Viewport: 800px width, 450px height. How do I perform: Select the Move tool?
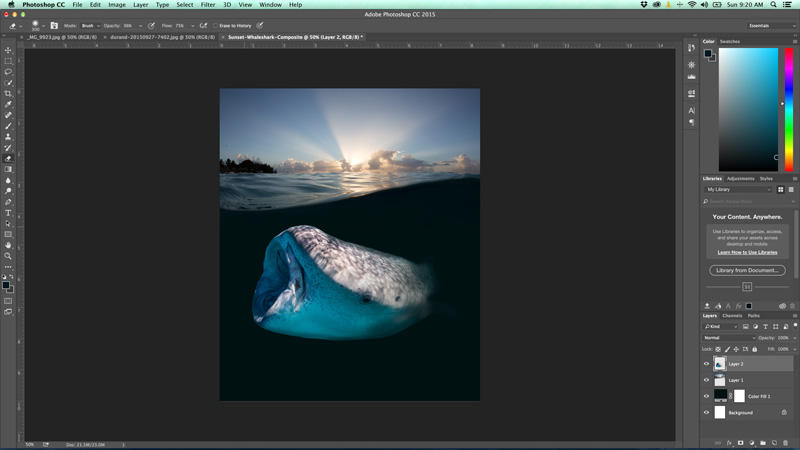(x=8, y=50)
